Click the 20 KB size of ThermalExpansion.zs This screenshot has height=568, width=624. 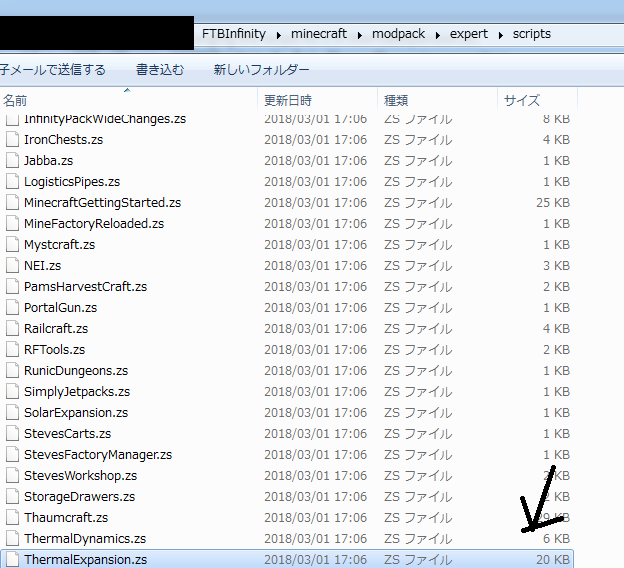tap(553, 560)
